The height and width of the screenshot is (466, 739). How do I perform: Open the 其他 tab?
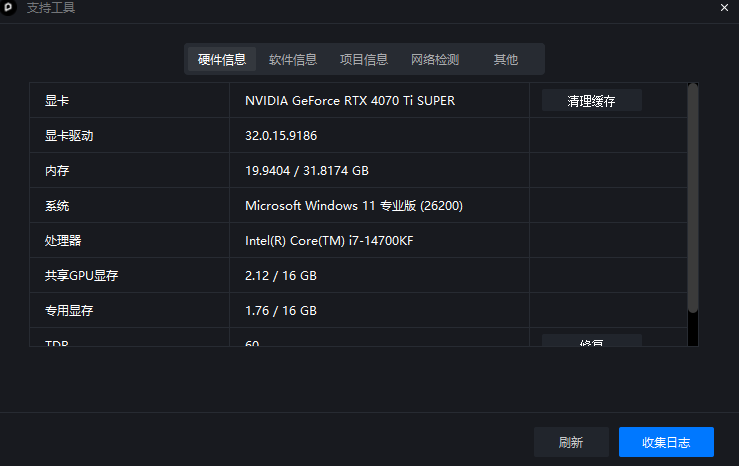(x=506, y=59)
